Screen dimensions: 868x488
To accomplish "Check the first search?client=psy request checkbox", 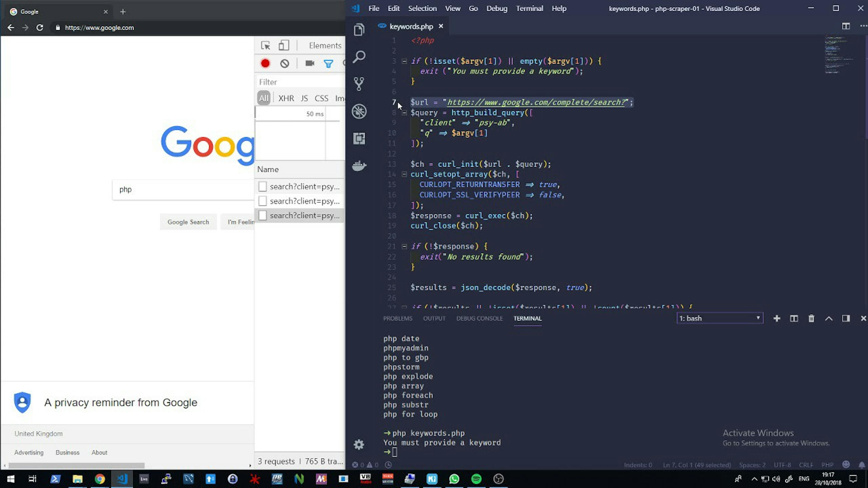I will click(x=262, y=186).
